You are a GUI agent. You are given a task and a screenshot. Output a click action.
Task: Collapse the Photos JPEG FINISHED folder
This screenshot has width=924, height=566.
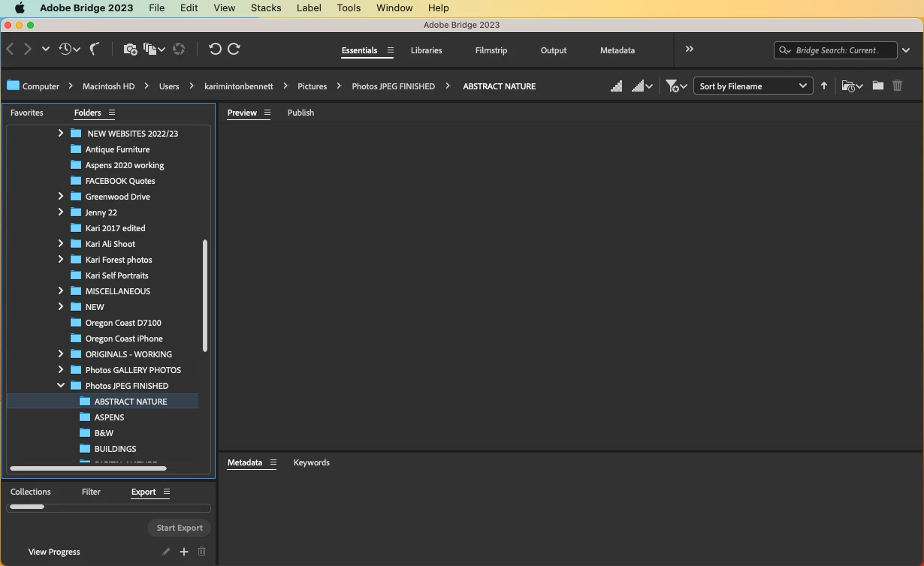pyautogui.click(x=61, y=386)
